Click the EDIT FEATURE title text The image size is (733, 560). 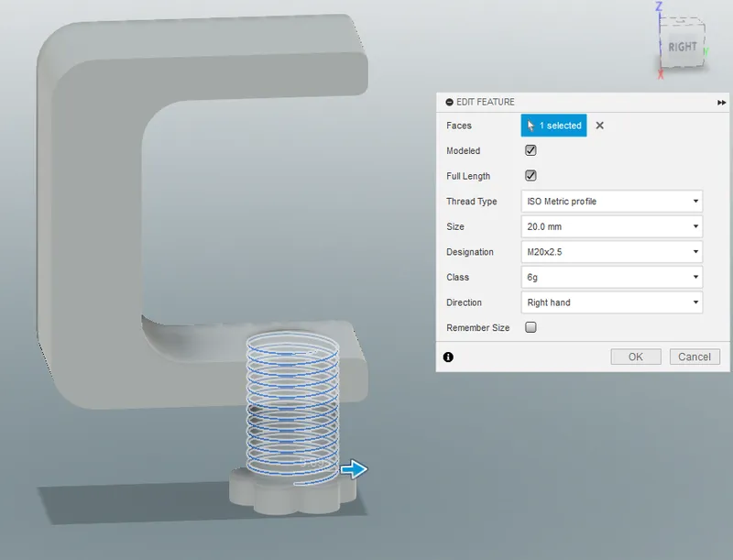(486, 102)
